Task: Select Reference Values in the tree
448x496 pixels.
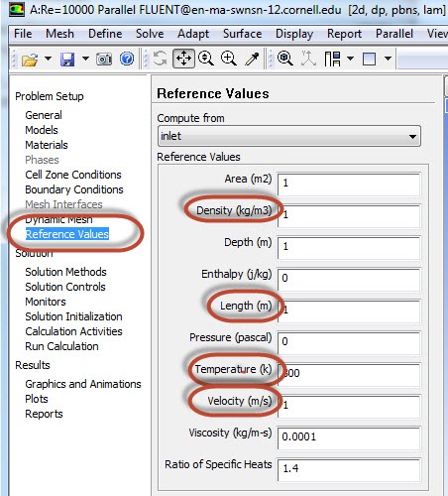Action: (67, 234)
